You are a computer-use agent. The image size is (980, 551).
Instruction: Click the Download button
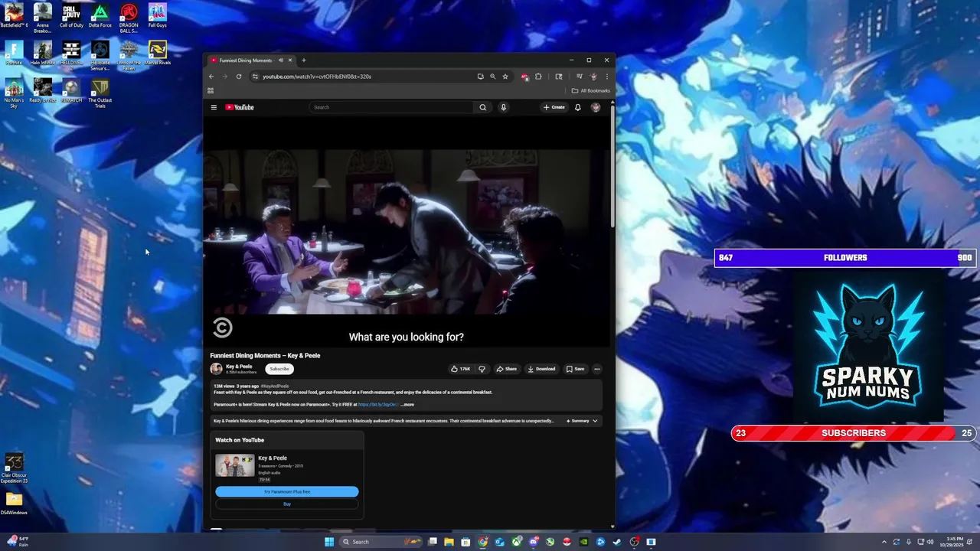tap(541, 369)
